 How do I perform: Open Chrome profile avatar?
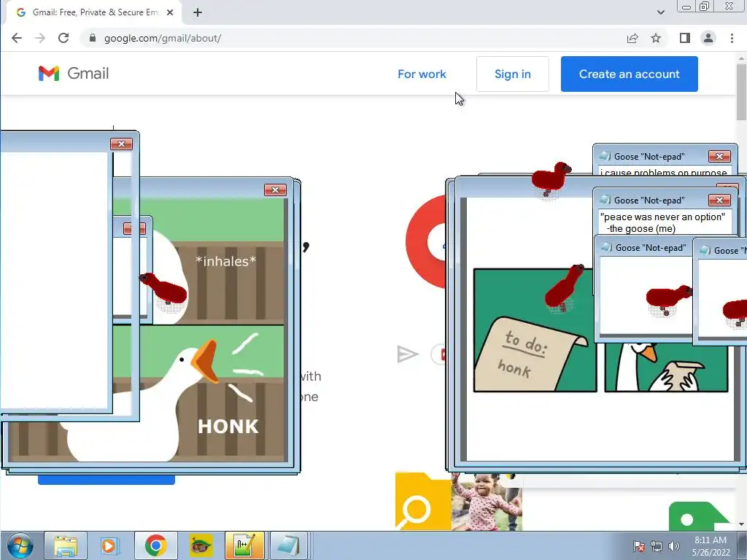(708, 38)
